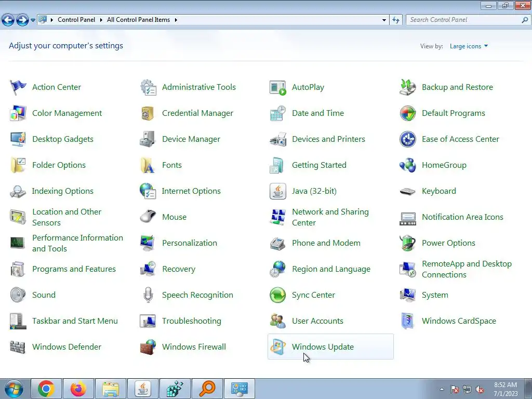The height and width of the screenshot is (399, 532).
Task: Click Taskbar and Start Menu link
Action: click(75, 321)
